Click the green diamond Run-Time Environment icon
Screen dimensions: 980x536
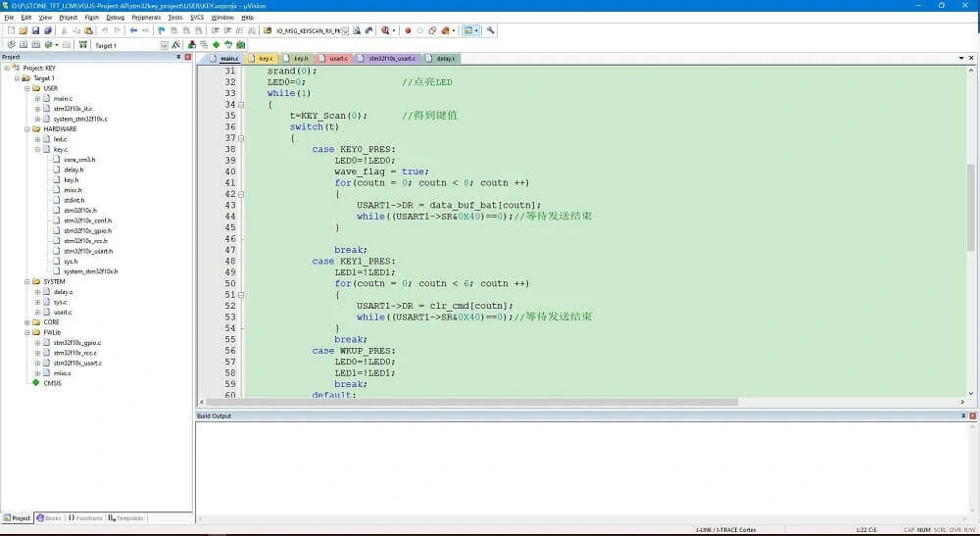[x=217, y=45]
